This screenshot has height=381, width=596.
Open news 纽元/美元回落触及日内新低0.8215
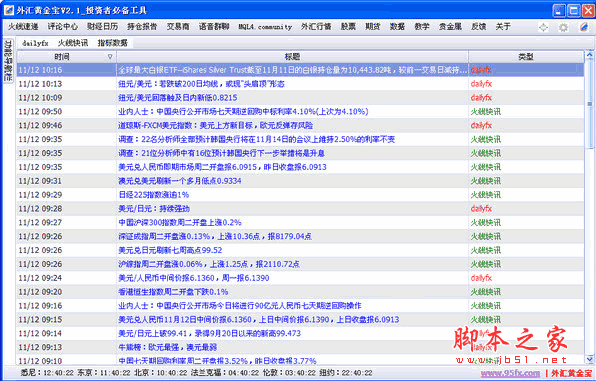point(178,98)
